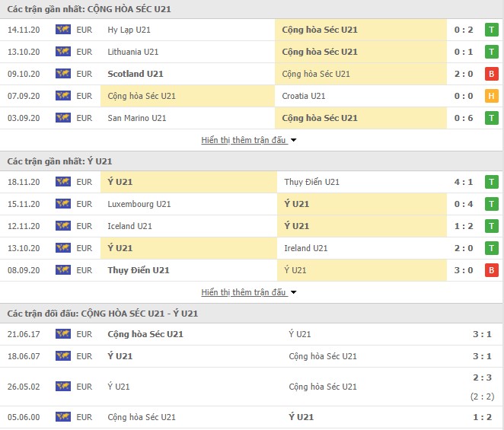Click the EUR flag icon beside San Marino U21
This screenshot has height=430, width=504.
click(x=63, y=118)
